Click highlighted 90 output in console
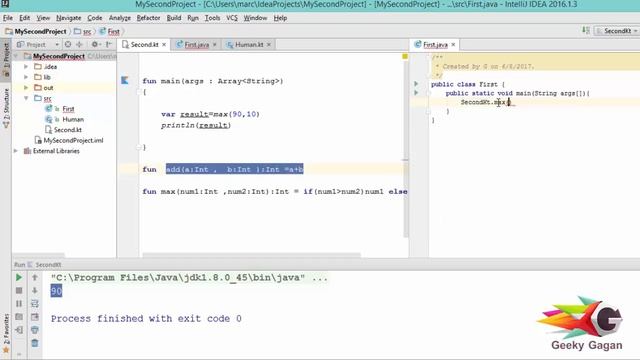 [56, 291]
